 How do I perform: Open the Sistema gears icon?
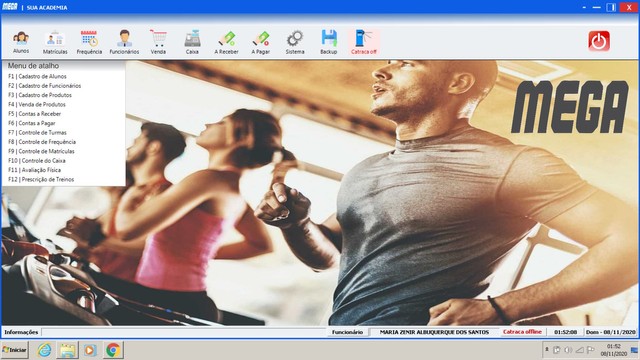click(x=295, y=42)
